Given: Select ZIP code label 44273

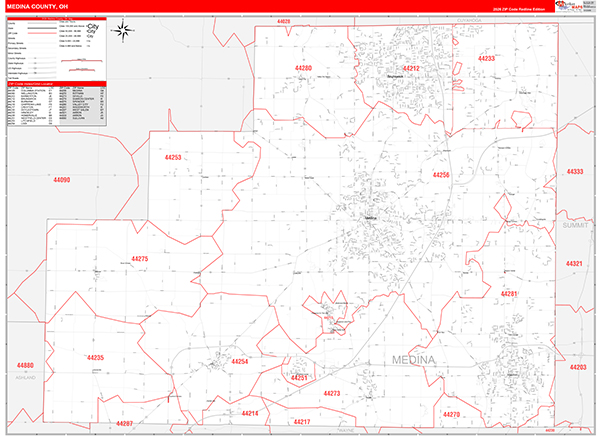Looking at the screenshot, I should coord(332,393).
